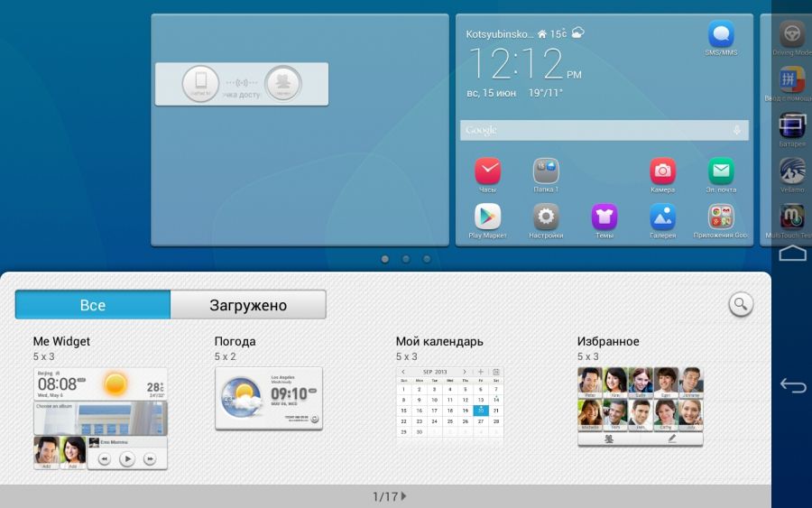
Task: Switch to the Загружено tab
Action: pyautogui.click(x=248, y=305)
